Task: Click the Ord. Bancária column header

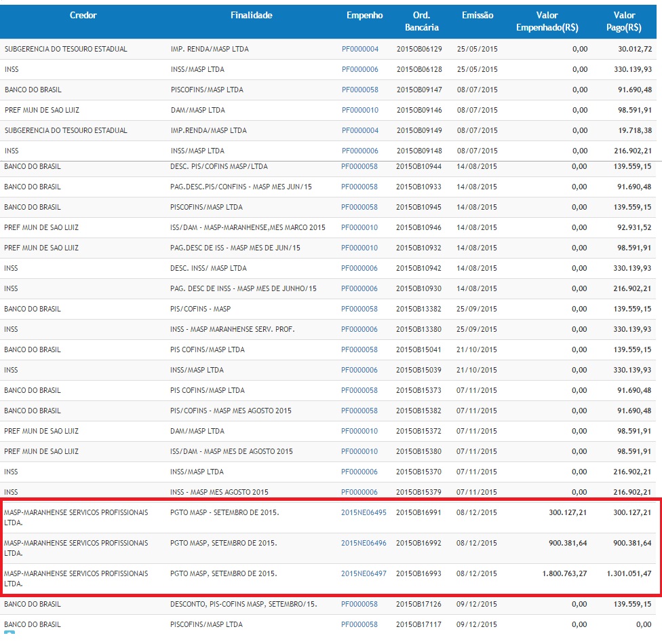Action: [422, 22]
